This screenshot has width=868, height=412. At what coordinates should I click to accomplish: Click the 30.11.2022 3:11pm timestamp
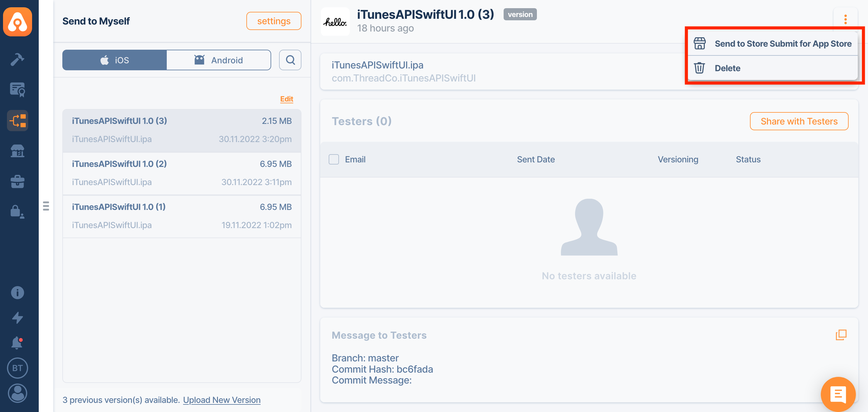[256, 182]
